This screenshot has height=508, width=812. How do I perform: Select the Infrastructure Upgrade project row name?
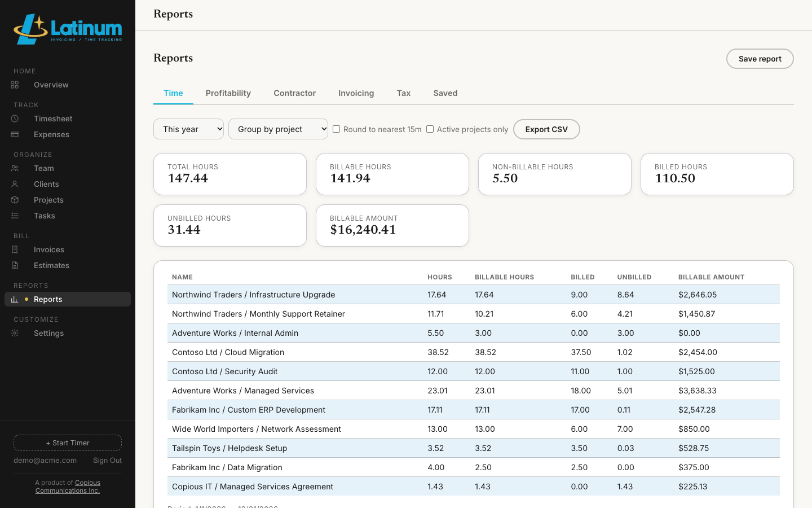point(253,295)
